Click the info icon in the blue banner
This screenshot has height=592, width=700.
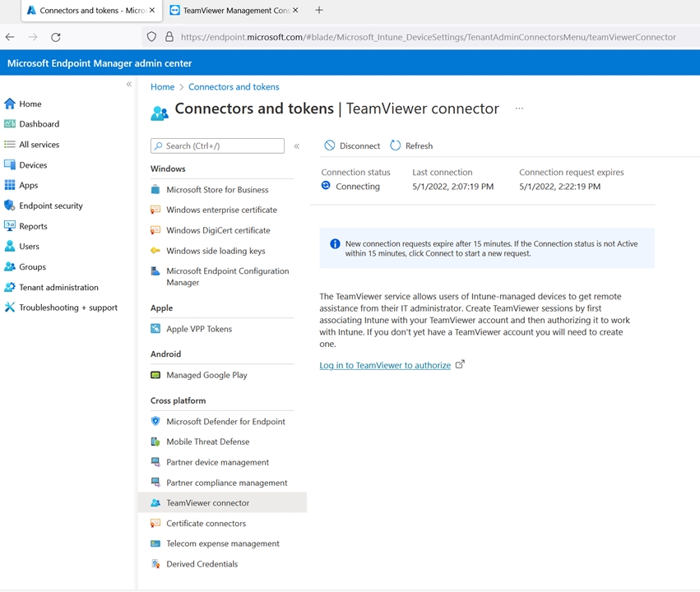pyautogui.click(x=335, y=243)
